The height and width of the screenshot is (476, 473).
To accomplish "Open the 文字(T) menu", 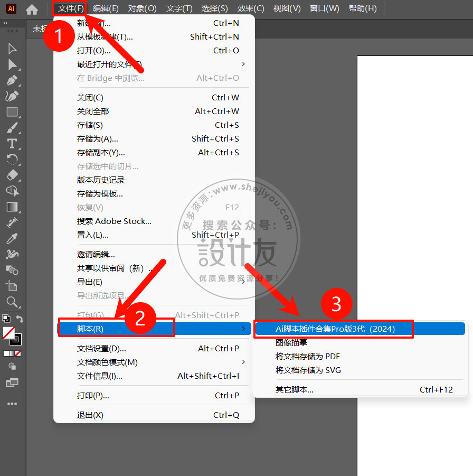I will [x=179, y=8].
